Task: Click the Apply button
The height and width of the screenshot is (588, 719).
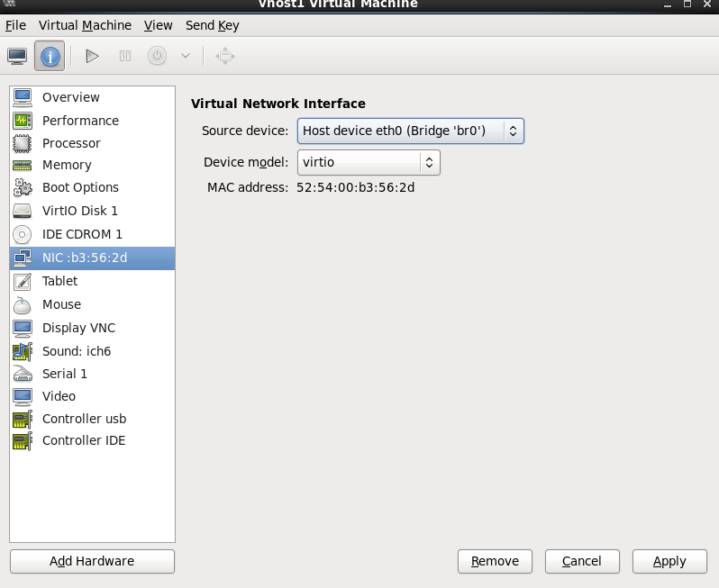Action: (669, 561)
